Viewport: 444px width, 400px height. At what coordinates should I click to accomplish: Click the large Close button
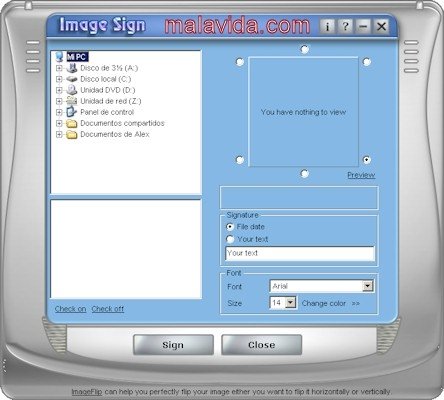point(262,345)
